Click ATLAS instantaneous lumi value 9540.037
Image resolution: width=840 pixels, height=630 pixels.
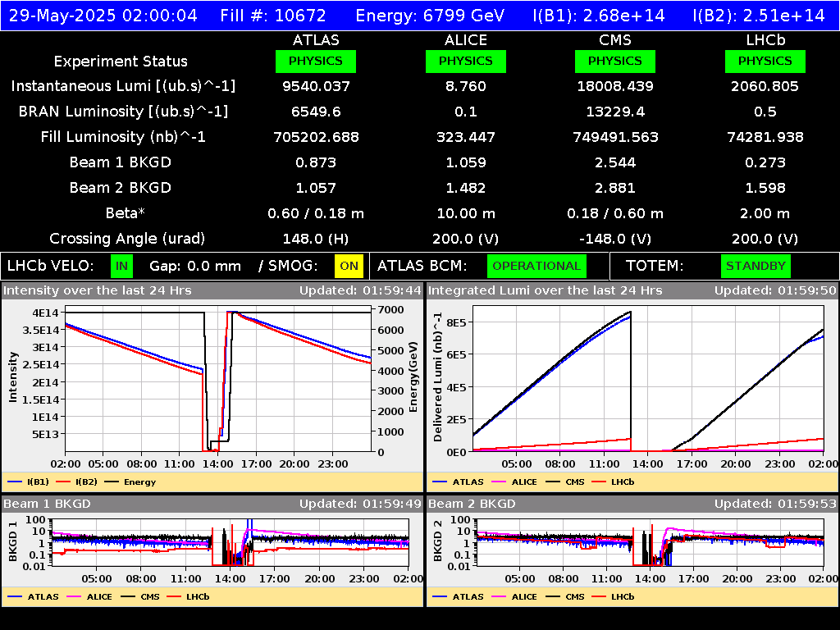point(316,86)
